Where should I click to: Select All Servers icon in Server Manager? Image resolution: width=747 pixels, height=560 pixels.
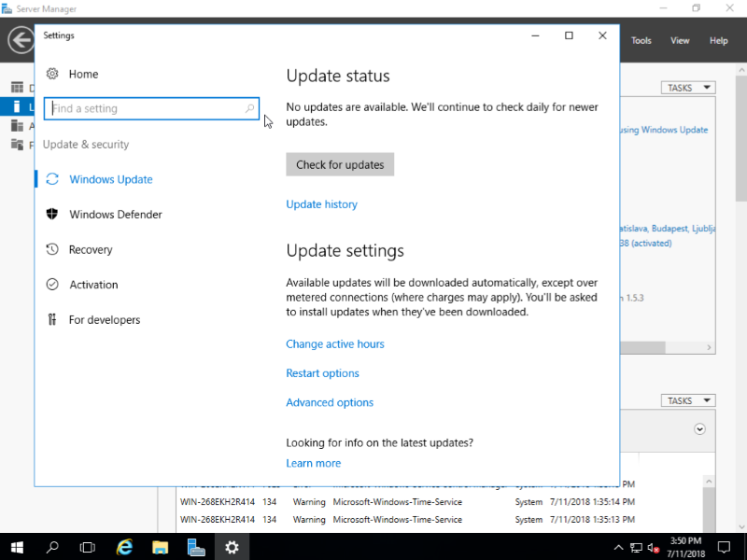(x=17, y=126)
